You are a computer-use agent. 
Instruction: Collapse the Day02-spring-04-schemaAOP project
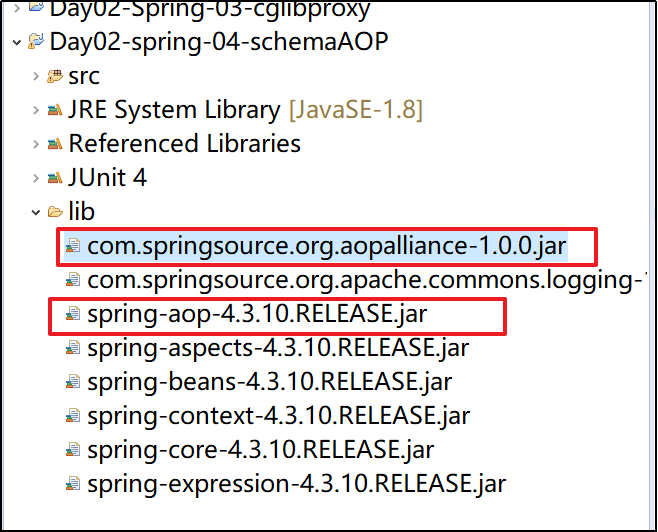(17, 42)
